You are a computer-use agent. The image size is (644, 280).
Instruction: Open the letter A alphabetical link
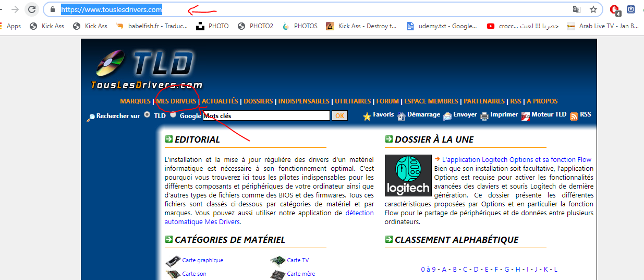tap(444, 270)
